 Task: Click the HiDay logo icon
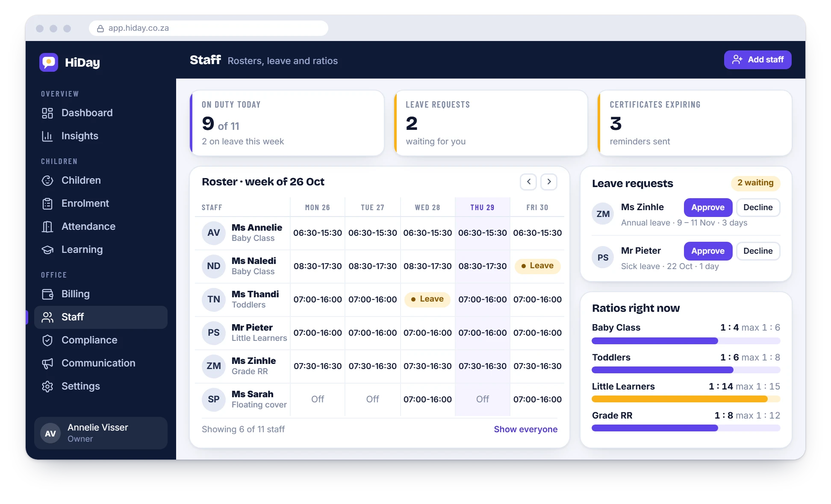49,62
